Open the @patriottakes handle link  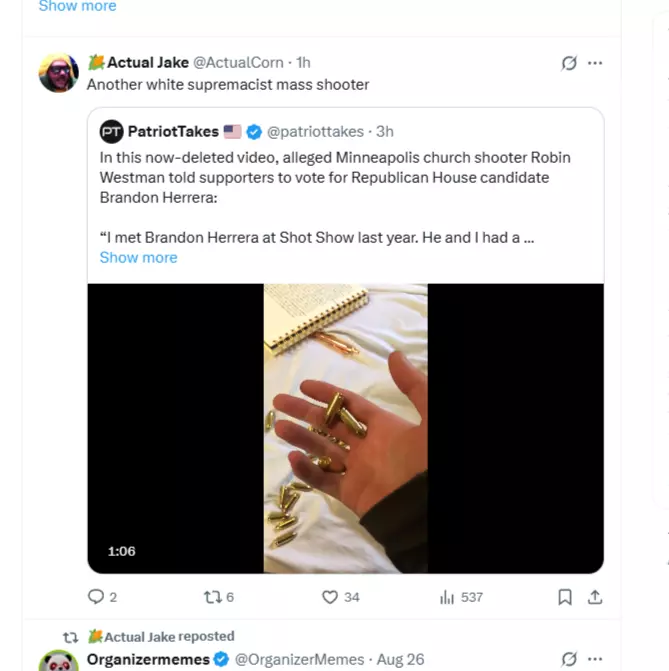[x=315, y=132]
